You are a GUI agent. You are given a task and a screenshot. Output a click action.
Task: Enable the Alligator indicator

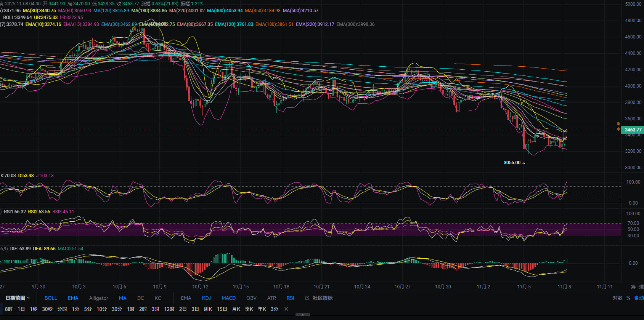[x=98, y=298]
